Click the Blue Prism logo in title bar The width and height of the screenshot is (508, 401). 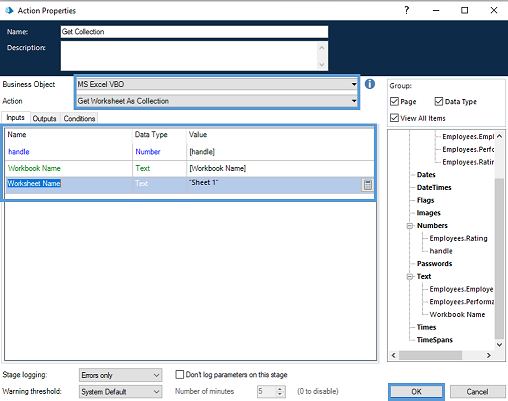pos(9,10)
